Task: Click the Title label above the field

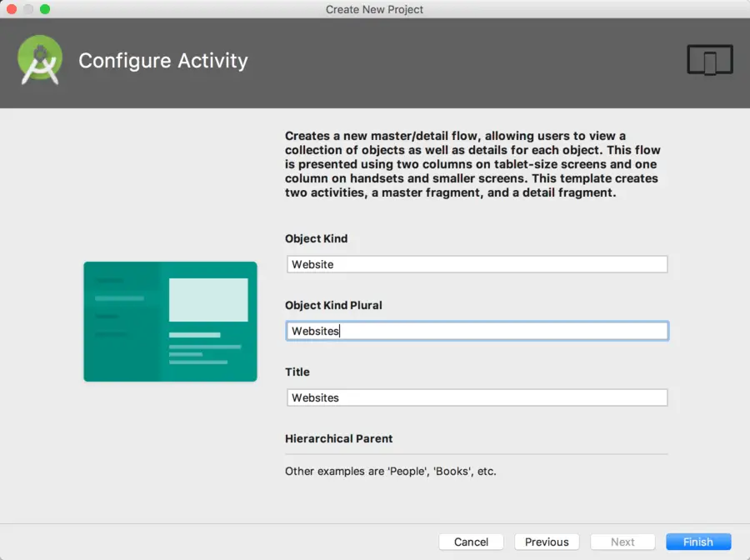Action: 297,372
